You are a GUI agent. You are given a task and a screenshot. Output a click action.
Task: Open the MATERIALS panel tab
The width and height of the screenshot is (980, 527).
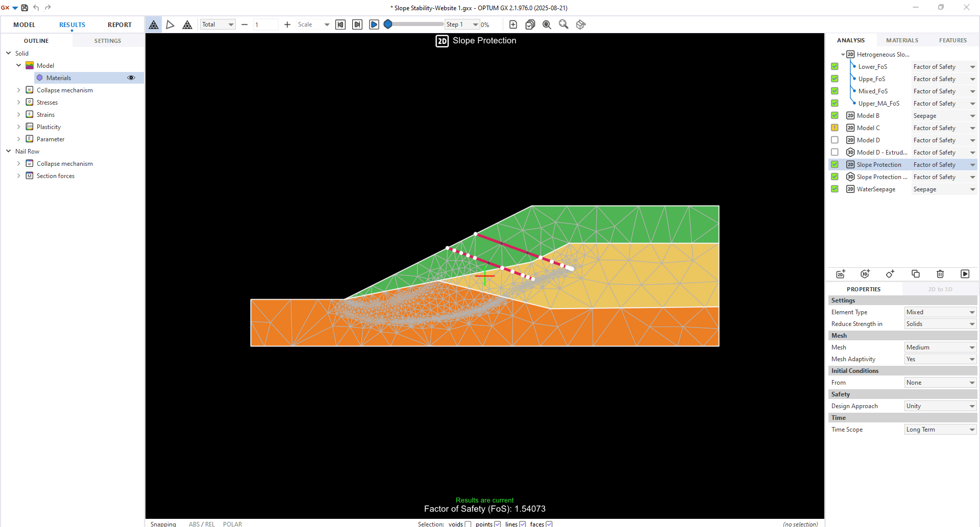pyautogui.click(x=902, y=40)
